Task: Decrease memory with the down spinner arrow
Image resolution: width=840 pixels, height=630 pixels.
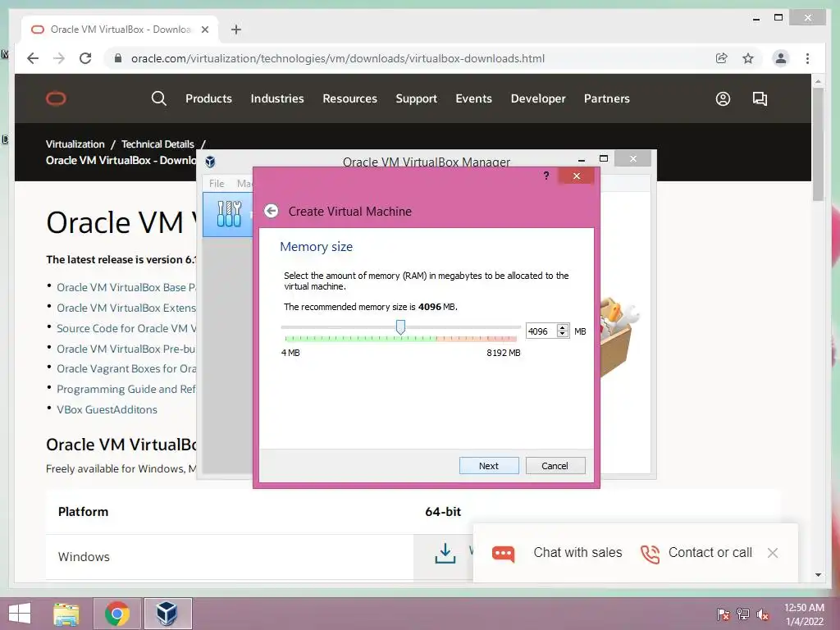Action: pyautogui.click(x=563, y=335)
